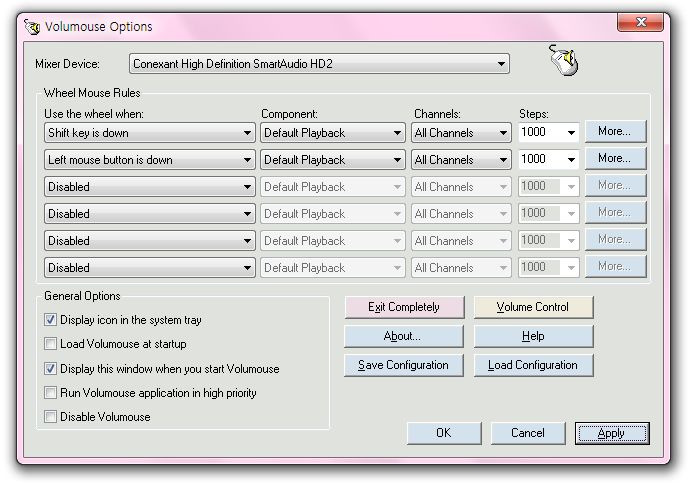Click the 'Use the wheel when:' label

[x=94, y=114]
